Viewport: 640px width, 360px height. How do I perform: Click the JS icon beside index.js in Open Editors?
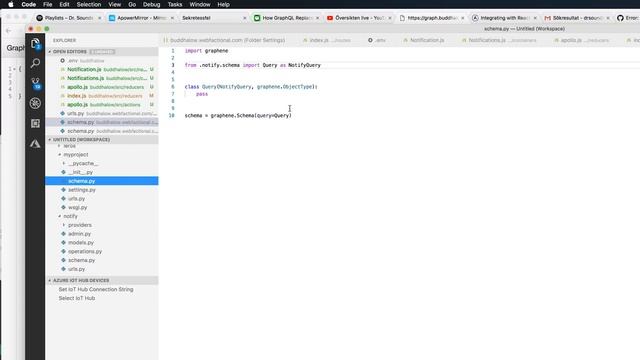[62, 96]
